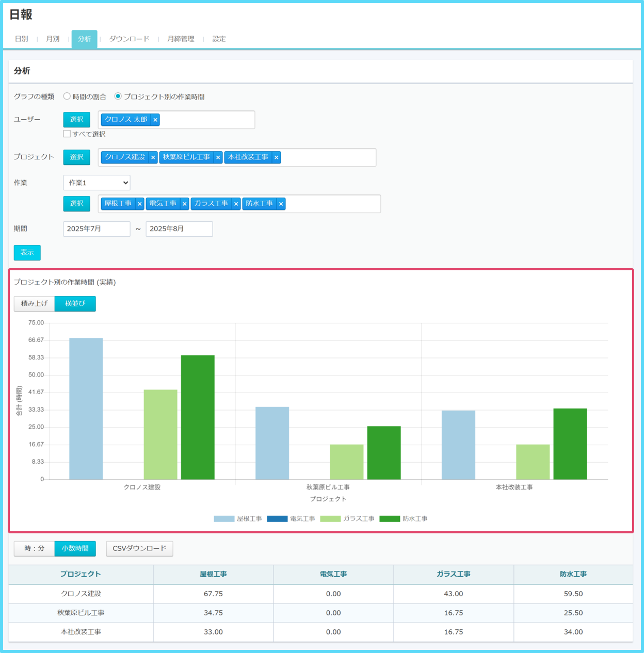The height and width of the screenshot is (653, 644).
Task: Select the 時間の割合 graph type
Action: click(67, 96)
